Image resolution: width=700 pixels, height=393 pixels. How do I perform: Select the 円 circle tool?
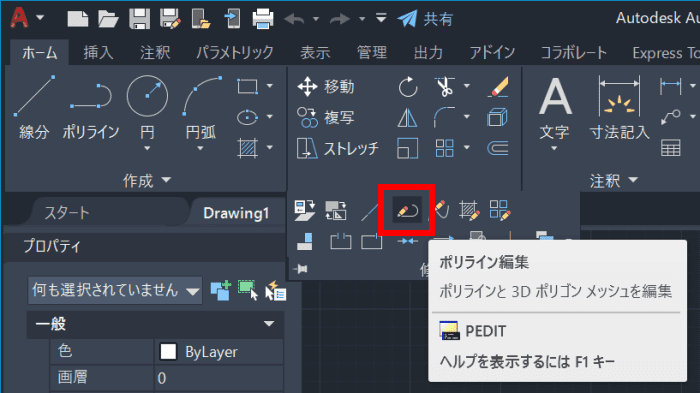tap(147, 96)
